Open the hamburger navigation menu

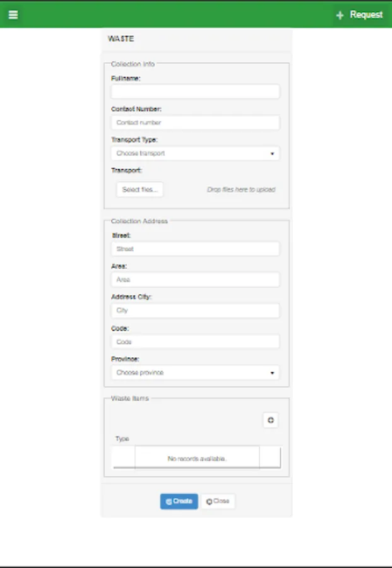[13, 14]
